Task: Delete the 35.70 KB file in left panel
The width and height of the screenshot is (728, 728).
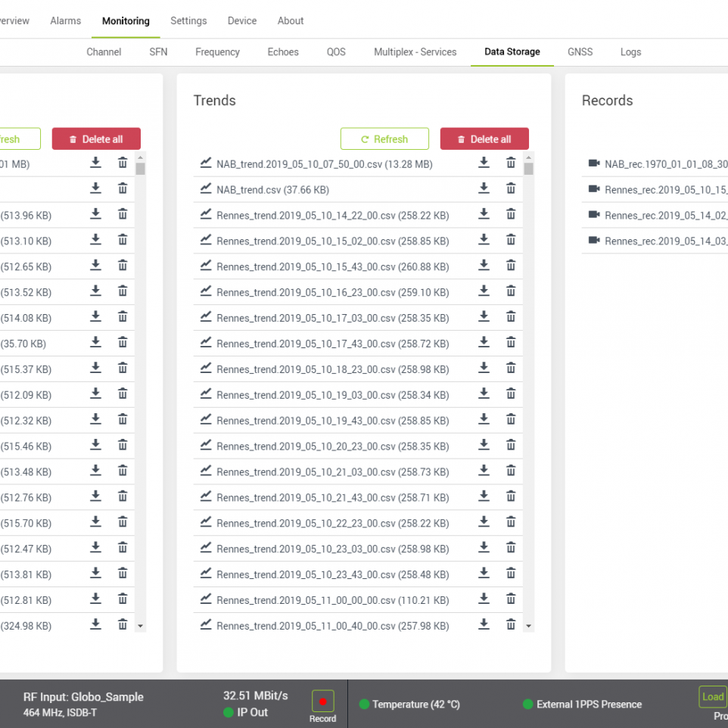Action: [x=123, y=342]
